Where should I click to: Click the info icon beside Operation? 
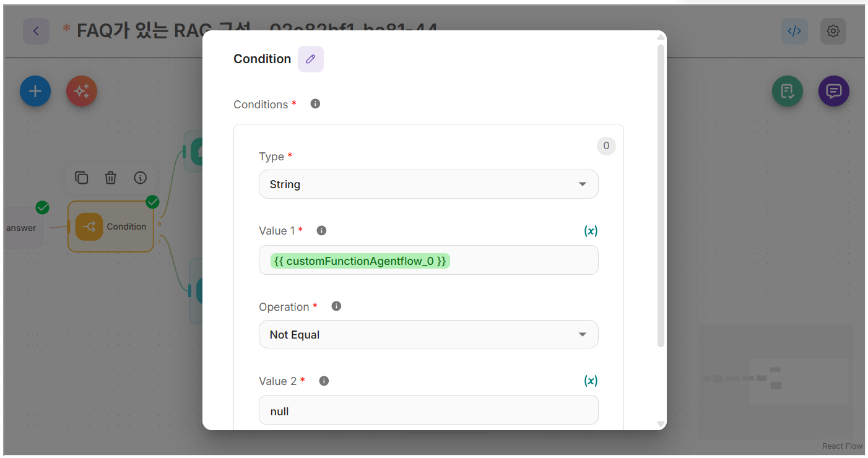336,306
